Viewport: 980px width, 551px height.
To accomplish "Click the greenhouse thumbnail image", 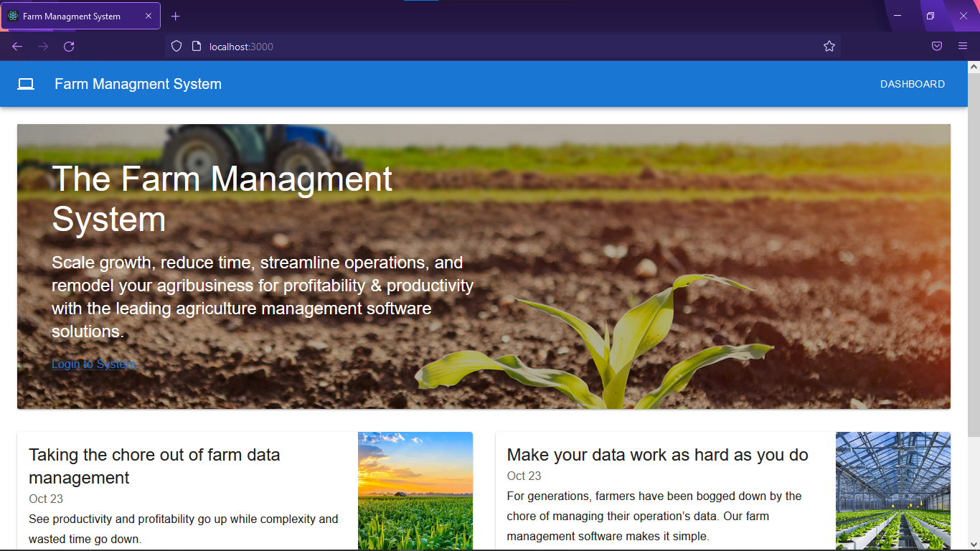I will pos(893,491).
